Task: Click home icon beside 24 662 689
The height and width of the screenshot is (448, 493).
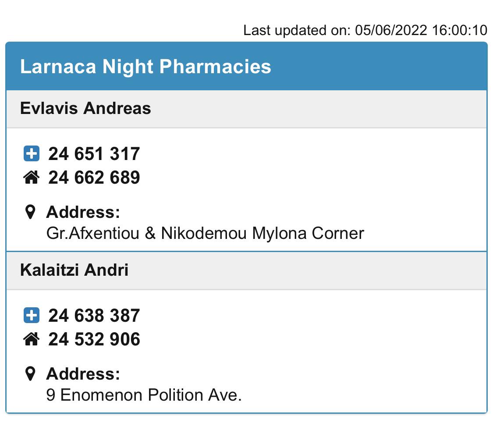Action: click(x=31, y=178)
